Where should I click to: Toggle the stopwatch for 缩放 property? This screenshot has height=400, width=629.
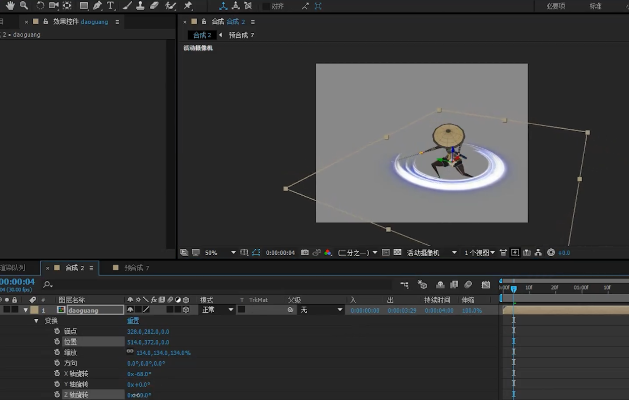click(57, 352)
